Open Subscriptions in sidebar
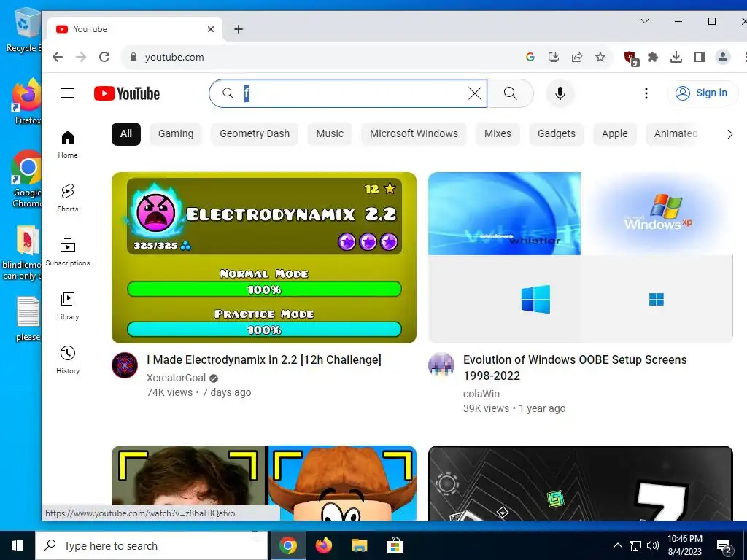 click(x=68, y=252)
